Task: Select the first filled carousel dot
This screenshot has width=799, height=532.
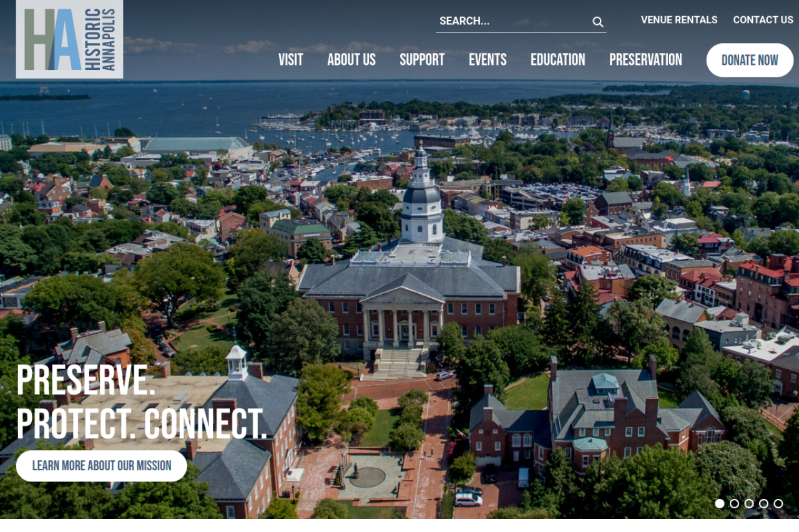Action: pyautogui.click(x=720, y=503)
